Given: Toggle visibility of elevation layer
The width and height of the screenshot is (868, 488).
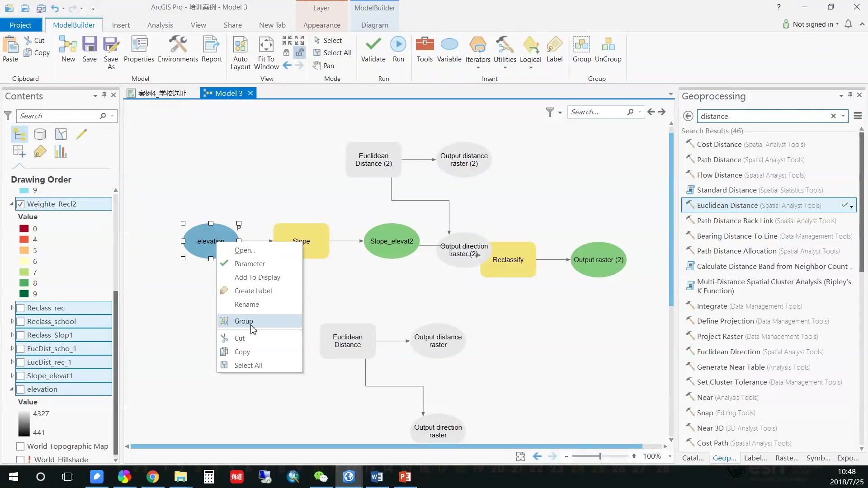Looking at the screenshot, I should (20, 389).
